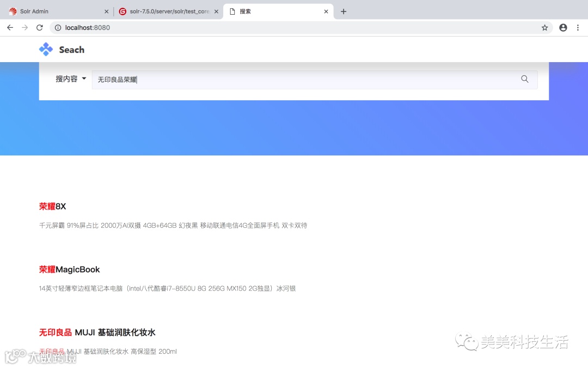This screenshot has height=368, width=588.
Task: Bookmark this page with the star icon
Action: (544, 27)
